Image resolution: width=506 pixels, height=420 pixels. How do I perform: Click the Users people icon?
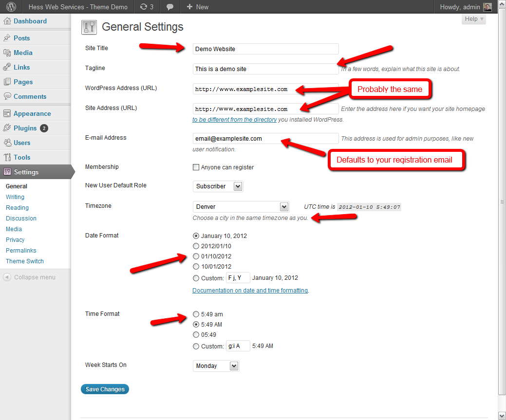(x=7, y=142)
